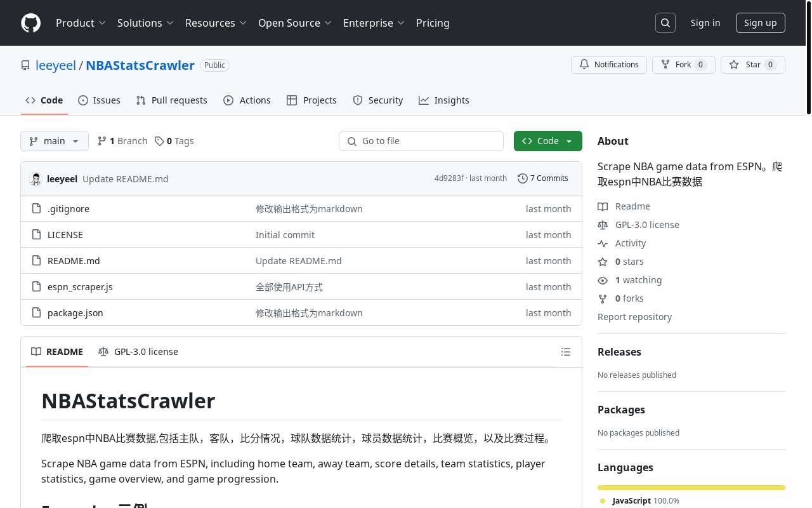The image size is (812, 508).
Task: Click the tag icon beside 0 Tags
Action: 159,141
